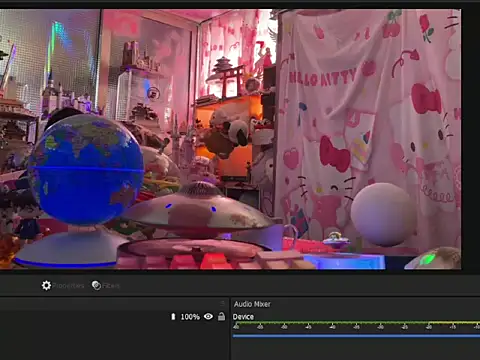Open the Filters icon for the source
Screen dimensions: 480x360
pyautogui.click(x=96, y=285)
